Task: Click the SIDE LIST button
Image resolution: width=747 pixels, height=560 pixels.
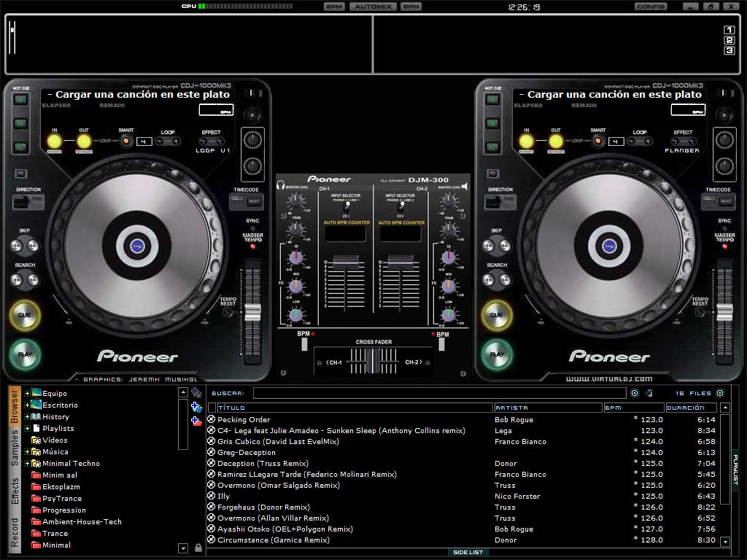Action: [x=468, y=552]
